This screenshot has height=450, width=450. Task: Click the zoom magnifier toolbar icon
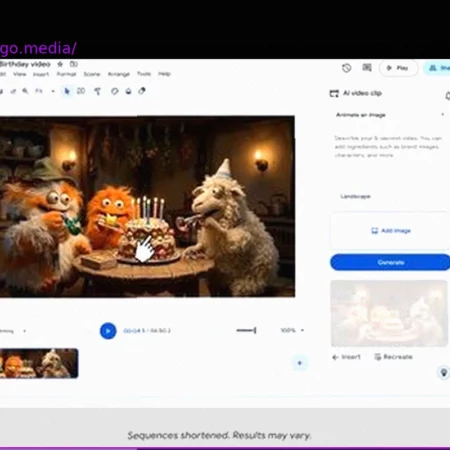click(25, 91)
